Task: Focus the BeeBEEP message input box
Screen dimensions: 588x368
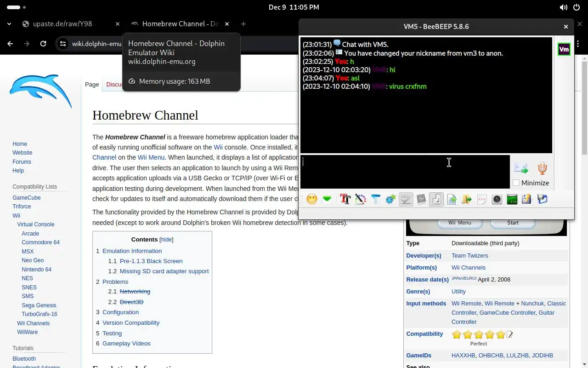Action: coord(405,172)
